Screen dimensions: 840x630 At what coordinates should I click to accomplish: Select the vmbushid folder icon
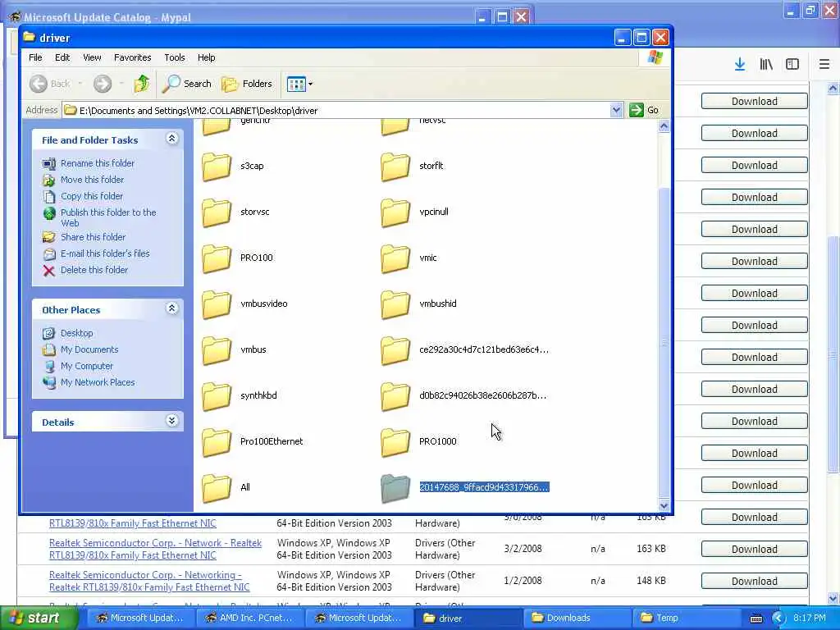(x=395, y=304)
